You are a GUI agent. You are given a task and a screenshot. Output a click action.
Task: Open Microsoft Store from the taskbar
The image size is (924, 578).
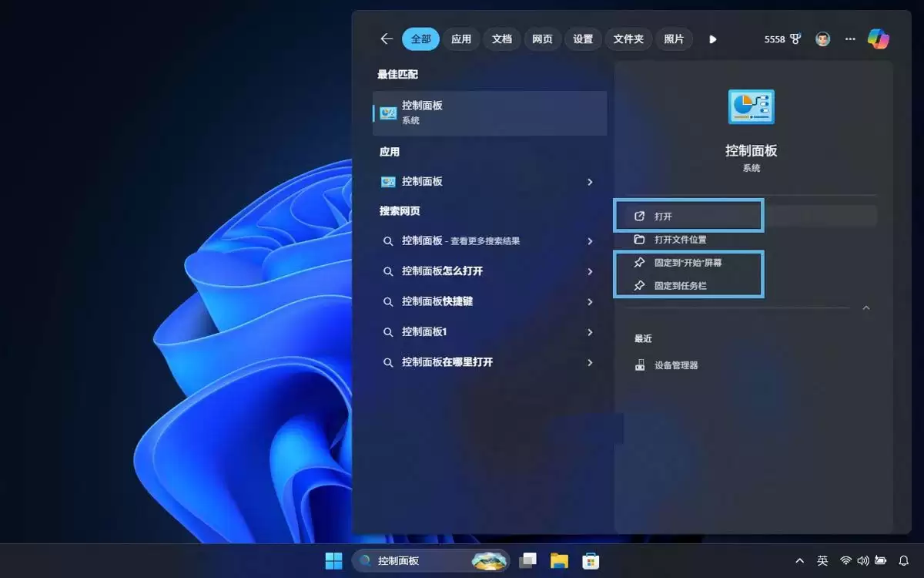(591, 560)
